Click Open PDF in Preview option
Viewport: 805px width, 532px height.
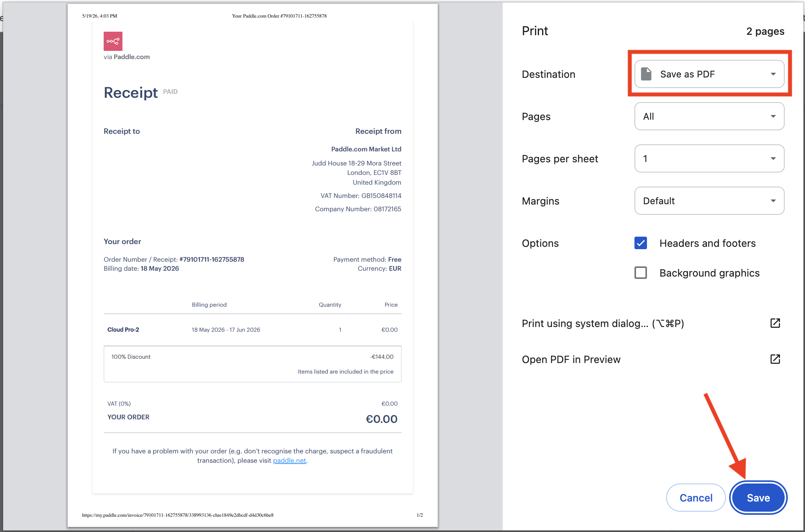pos(651,359)
